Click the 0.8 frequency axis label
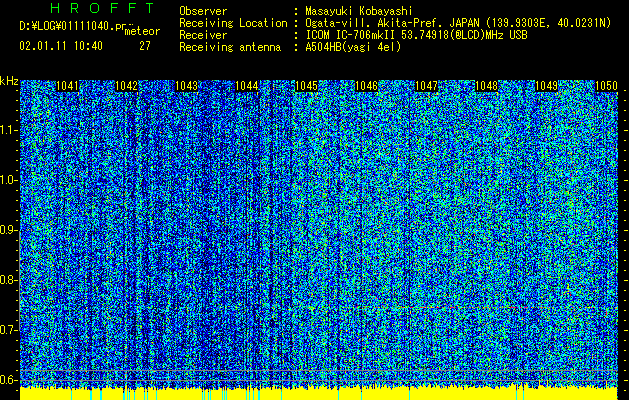629x400 pixels. coord(8,280)
